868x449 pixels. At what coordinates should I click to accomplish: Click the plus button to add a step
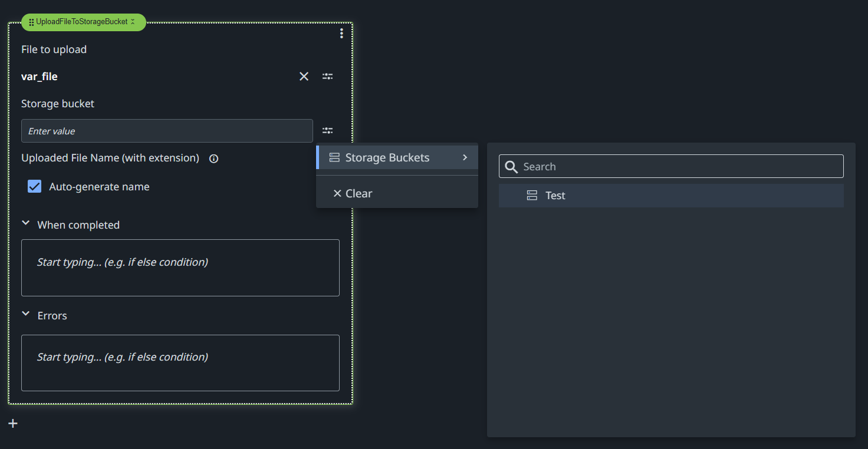coord(12,423)
